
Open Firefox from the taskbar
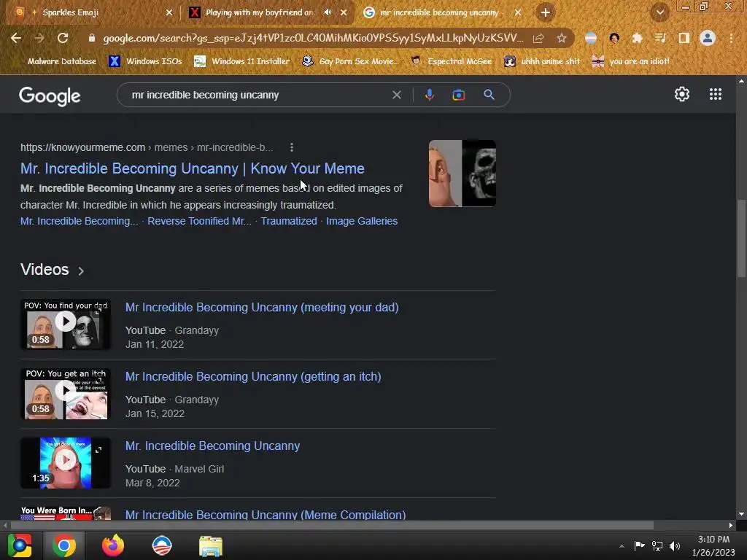[113, 545]
